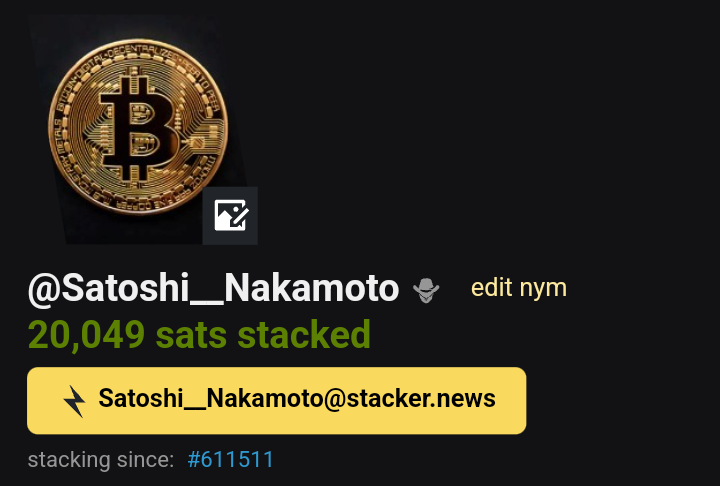The height and width of the screenshot is (486, 720).
Task: Click the Satoshi__Nakamoto@stacker.news lightning address button
Action: click(276, 401)
